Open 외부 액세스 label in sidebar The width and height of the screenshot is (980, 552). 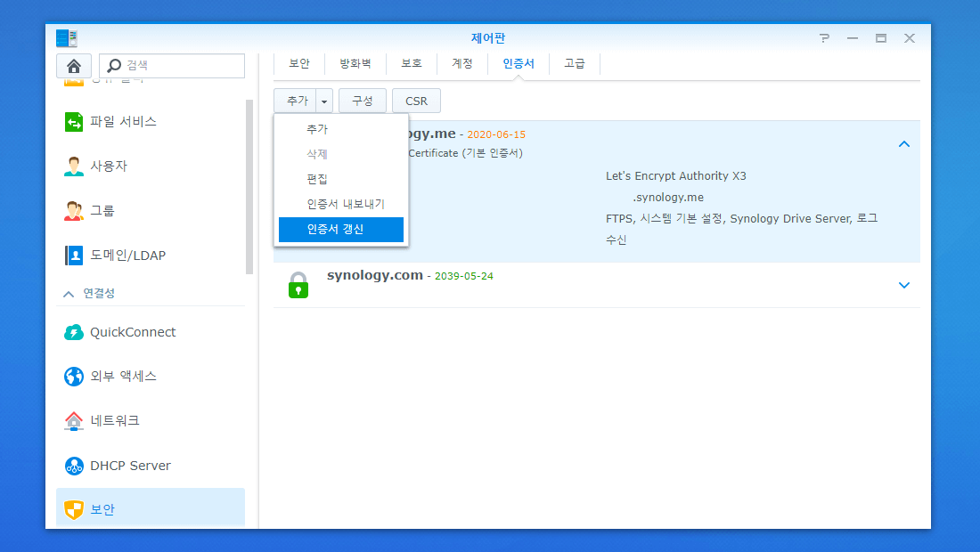[x=123, y=377]
